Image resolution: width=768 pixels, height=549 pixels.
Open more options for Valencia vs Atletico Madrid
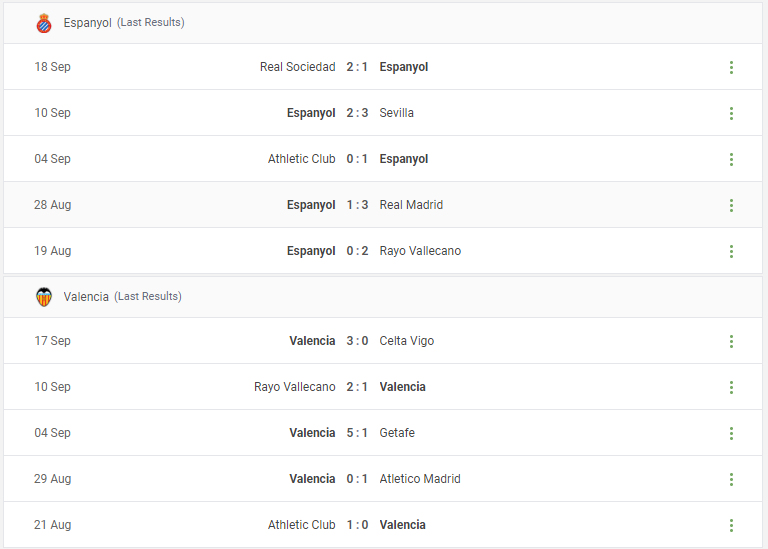coord(731,479)
